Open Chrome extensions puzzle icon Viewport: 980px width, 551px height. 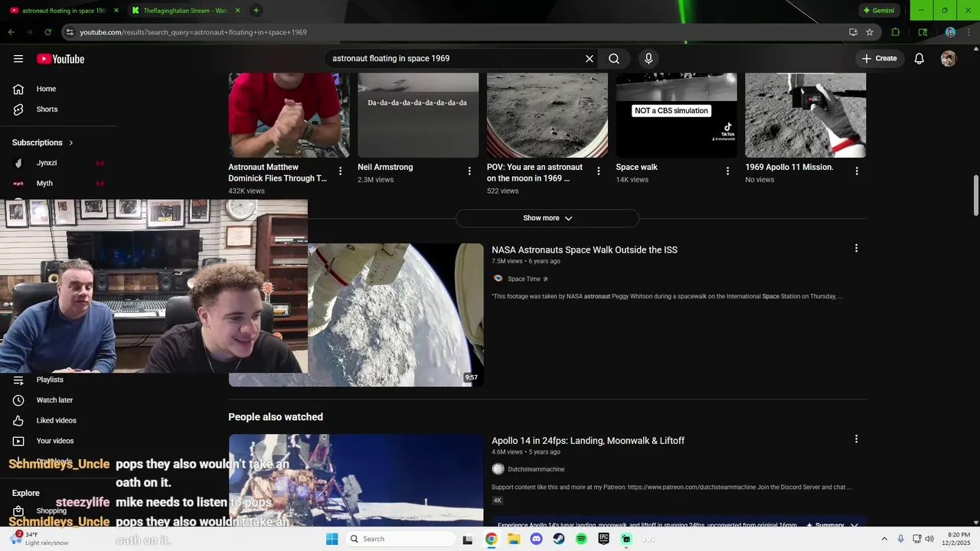pyautogui.click(x=895, y=32)
